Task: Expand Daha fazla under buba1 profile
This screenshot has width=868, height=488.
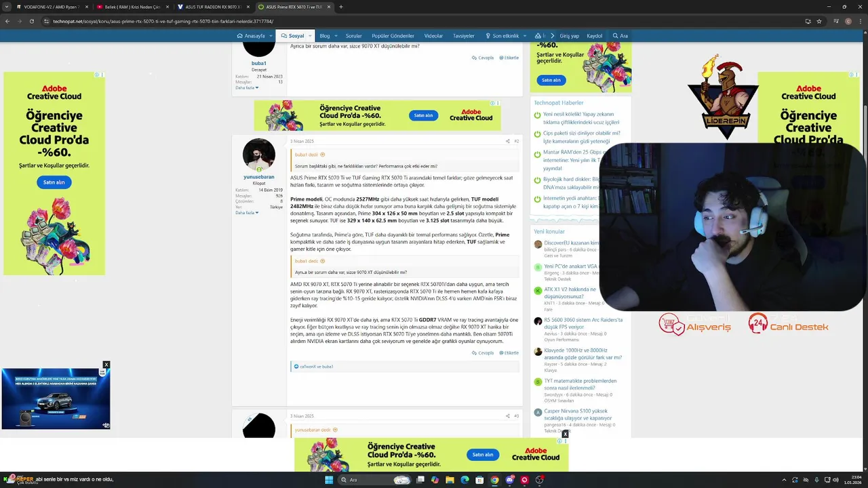Action: click(x=247, y=88)
